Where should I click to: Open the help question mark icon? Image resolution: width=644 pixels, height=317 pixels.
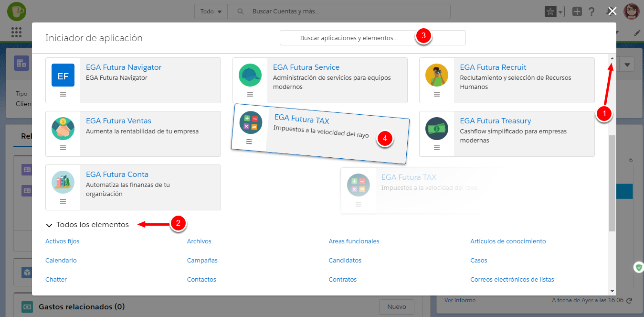coord(591,11)
